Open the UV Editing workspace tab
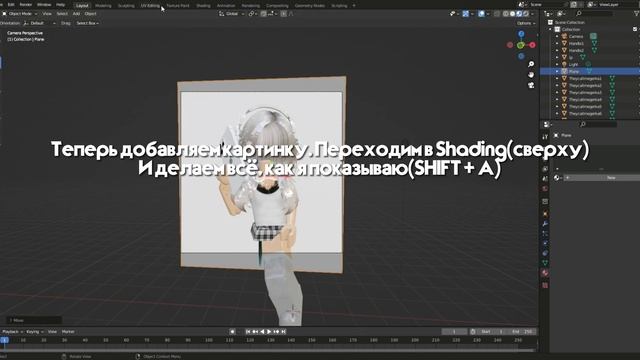640x360 pixels. [x=150, y=6]
